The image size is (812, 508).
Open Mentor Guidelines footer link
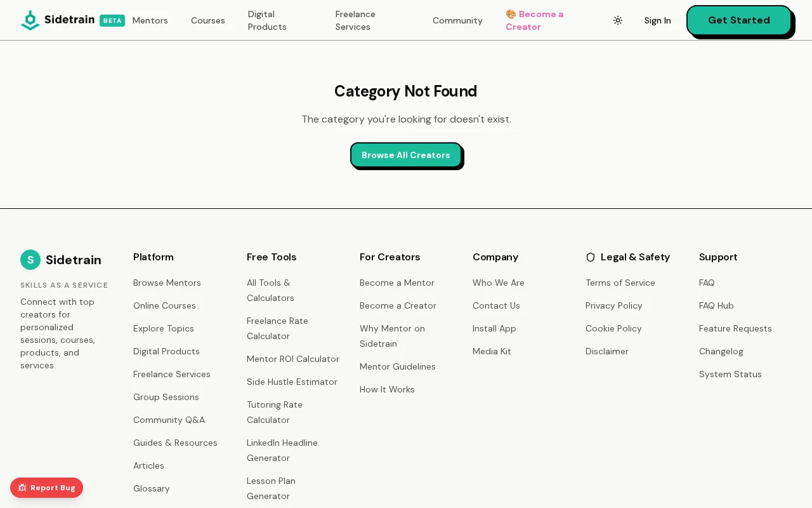pyautogui.click(x=398, y=366)
